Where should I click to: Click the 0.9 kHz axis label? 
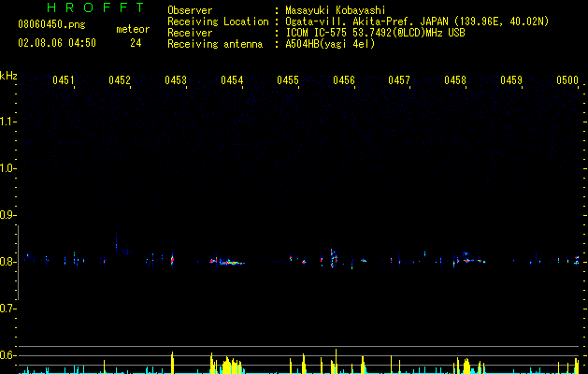point(7,215)
